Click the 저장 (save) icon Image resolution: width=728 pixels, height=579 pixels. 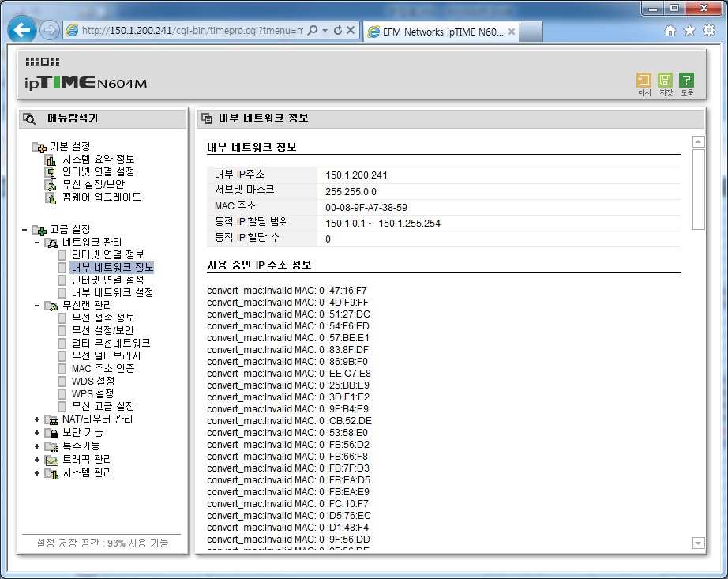(x=666, y=81)
